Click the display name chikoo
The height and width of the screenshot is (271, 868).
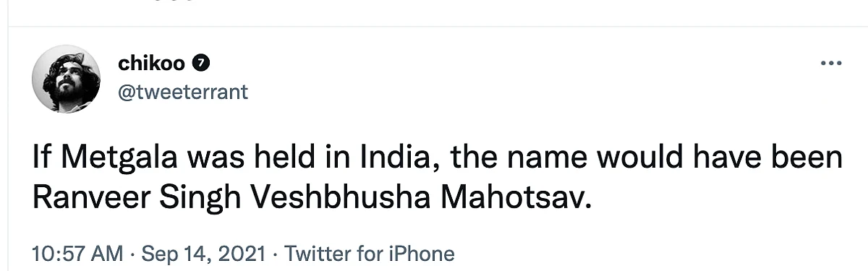(x=153, y=64)
